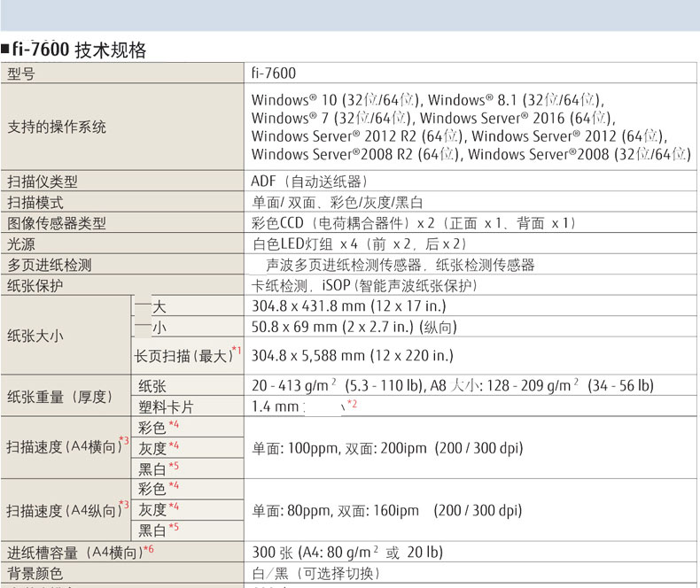Click the '大' paper size sub-label
The width and height of the screenshot is (700, 588).
click(159, 307)
